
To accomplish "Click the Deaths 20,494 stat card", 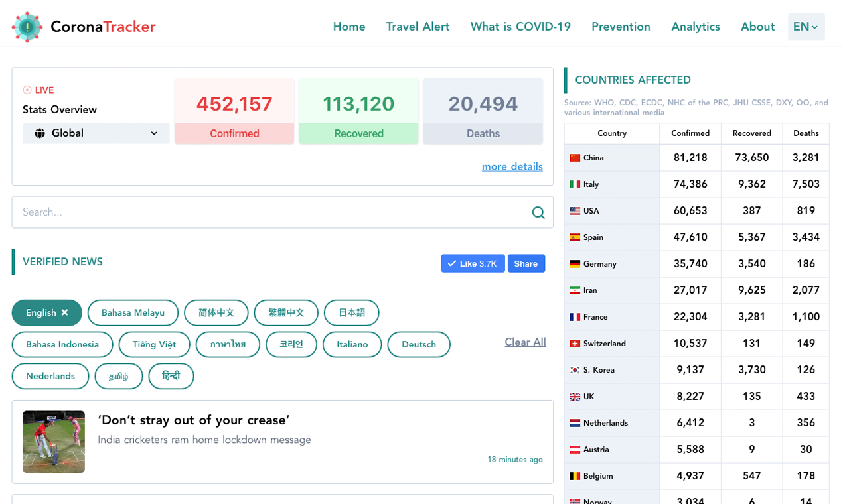I will (483, 111).
